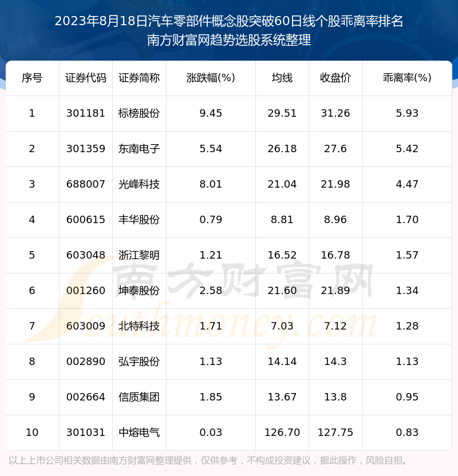Click row number 10

32,433
